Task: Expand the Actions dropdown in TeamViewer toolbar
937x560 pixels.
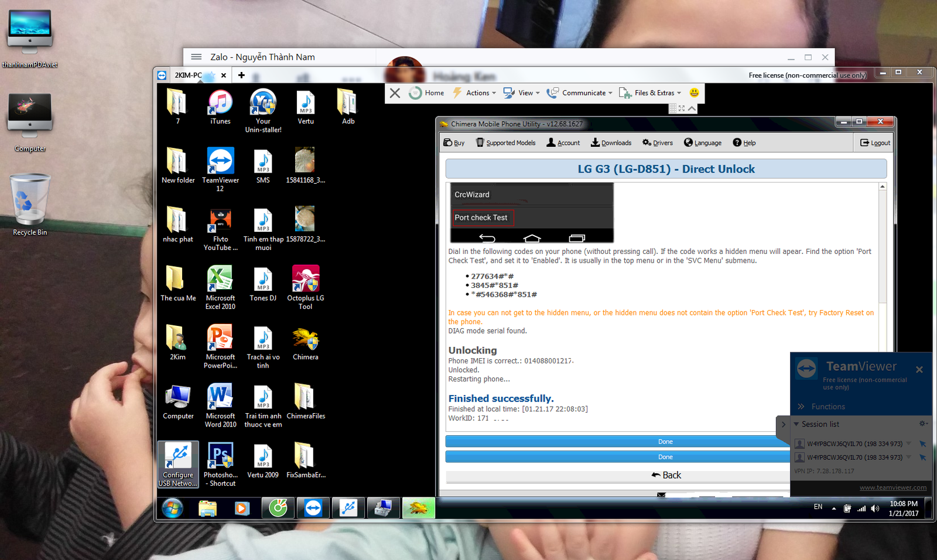Action: (475, 93)
